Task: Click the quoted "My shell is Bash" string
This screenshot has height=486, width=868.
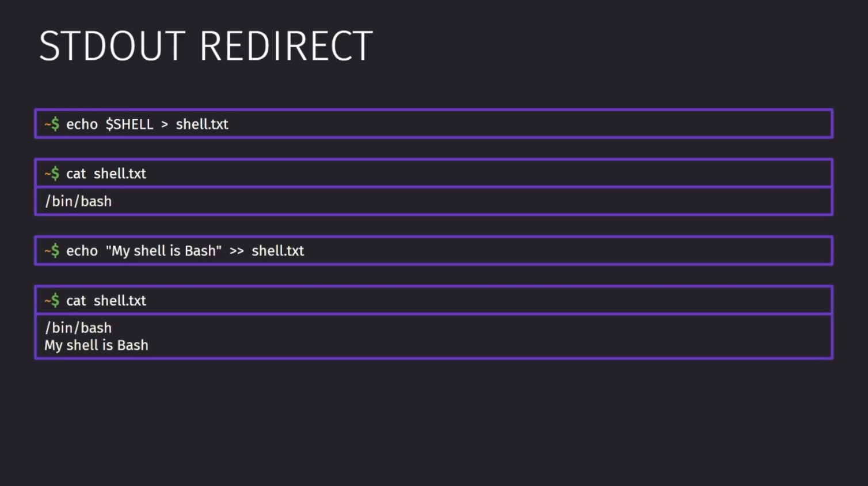Action: [164, 251]
